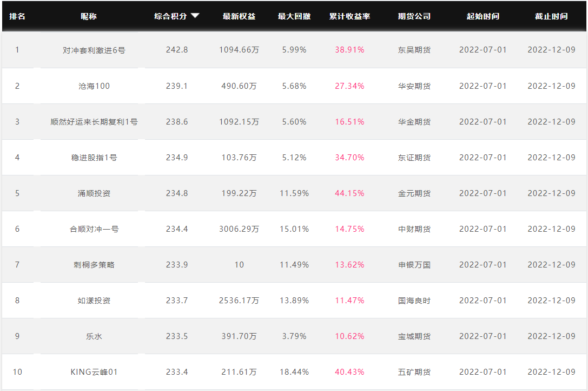Open the 涌顺投资 entry
Screen dimensions: 588x391
(x=94, y=193)
